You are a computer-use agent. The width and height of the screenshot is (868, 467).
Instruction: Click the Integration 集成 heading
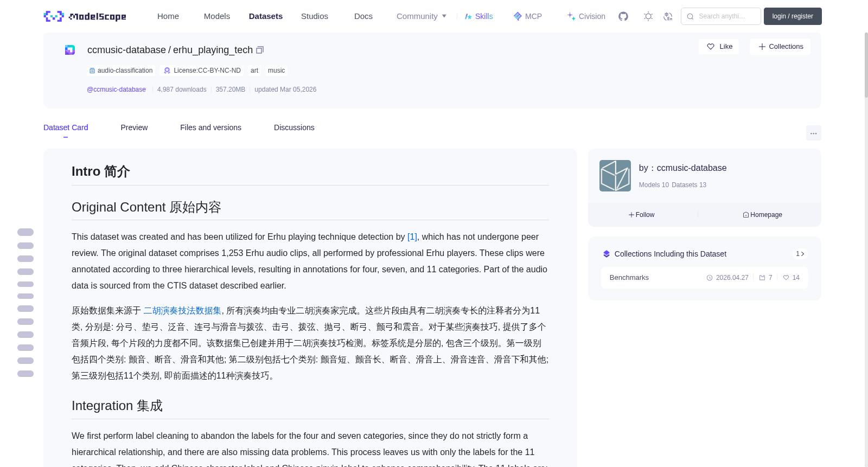(117, 406)
